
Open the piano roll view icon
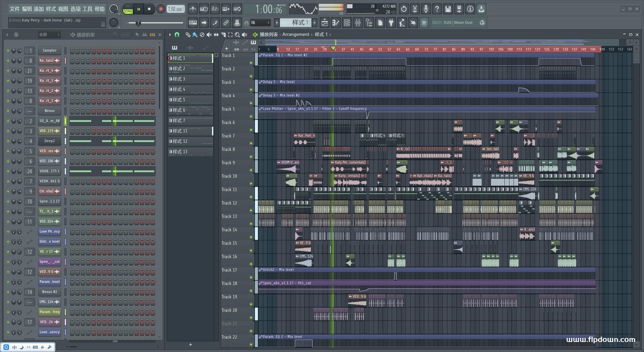pyautogui.click(x=335, y=23)
